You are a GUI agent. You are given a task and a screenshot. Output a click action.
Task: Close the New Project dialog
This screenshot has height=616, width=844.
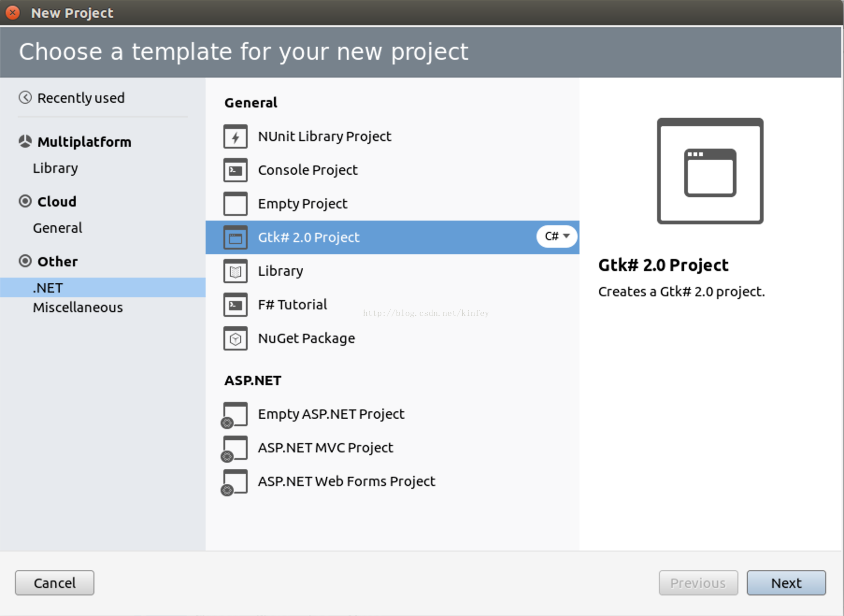(13, 13)
